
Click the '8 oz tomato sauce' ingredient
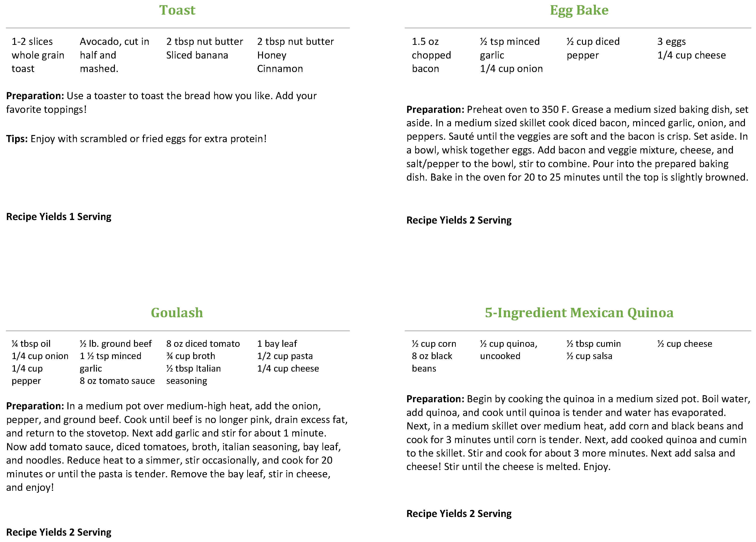[x=117, y=381]
